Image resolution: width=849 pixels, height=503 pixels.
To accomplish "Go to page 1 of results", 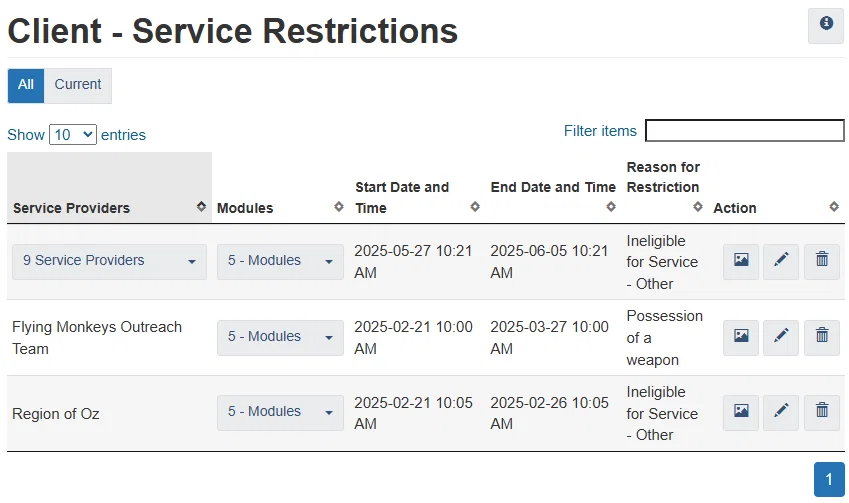I will click(x=829, y=479).
